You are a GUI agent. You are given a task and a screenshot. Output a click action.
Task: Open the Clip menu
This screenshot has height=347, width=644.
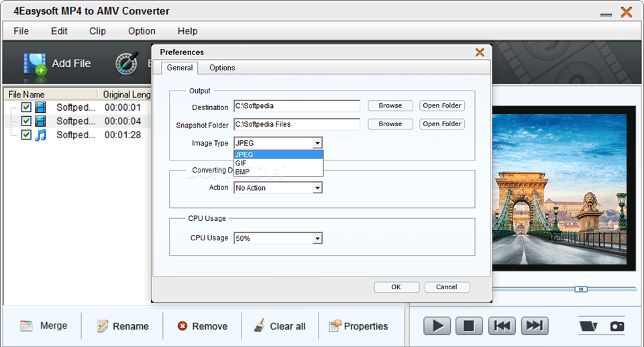click(x=97, y=32)
